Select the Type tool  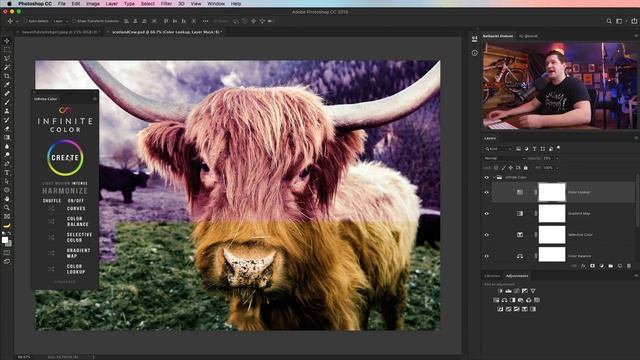point(7,172)
